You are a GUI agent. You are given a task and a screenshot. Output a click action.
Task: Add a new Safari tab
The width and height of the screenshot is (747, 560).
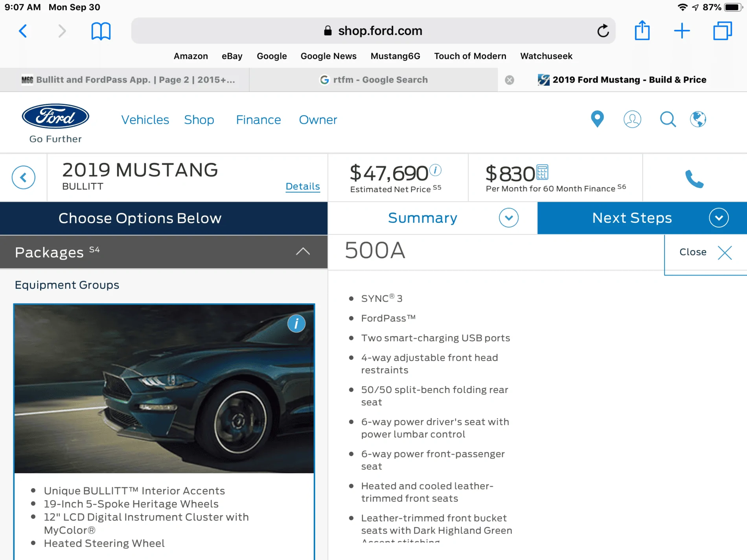point(682,31)
